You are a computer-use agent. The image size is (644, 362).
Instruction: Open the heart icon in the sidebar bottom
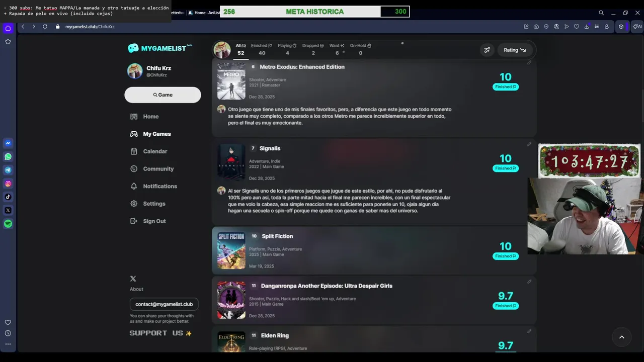pos(8,322)
